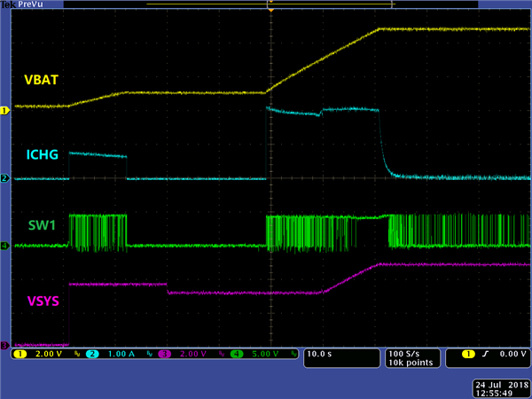Click the SW1 waveform label
The width and height of the screenshot is (532, 399).
pos(41,225)
